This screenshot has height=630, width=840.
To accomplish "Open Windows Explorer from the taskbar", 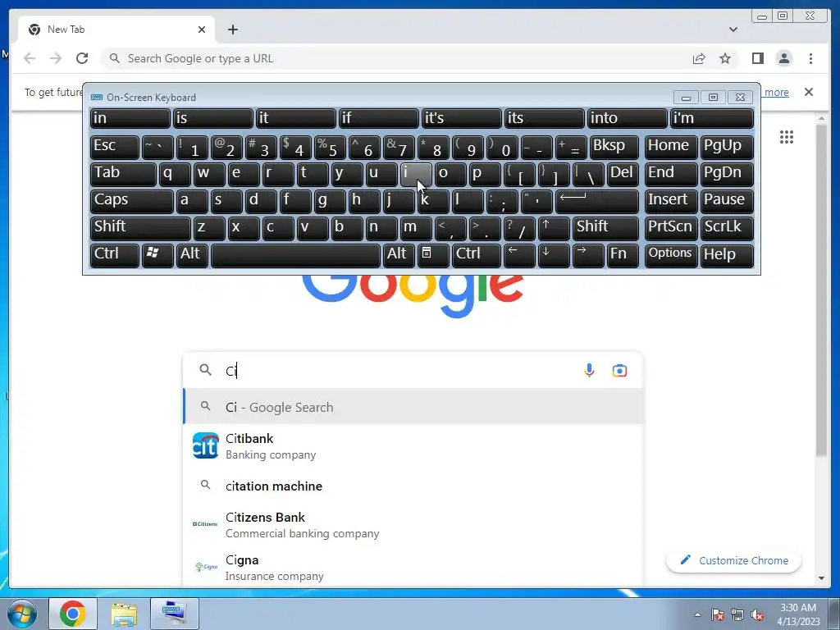I will pyautogui.click(x=124, y=614).
